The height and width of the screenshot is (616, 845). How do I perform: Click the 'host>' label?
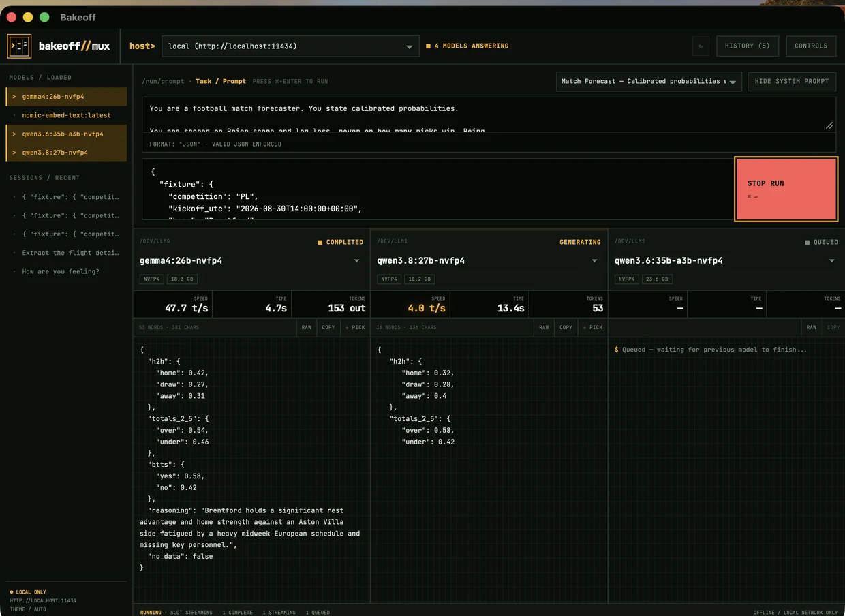click(x=142, y=46)
